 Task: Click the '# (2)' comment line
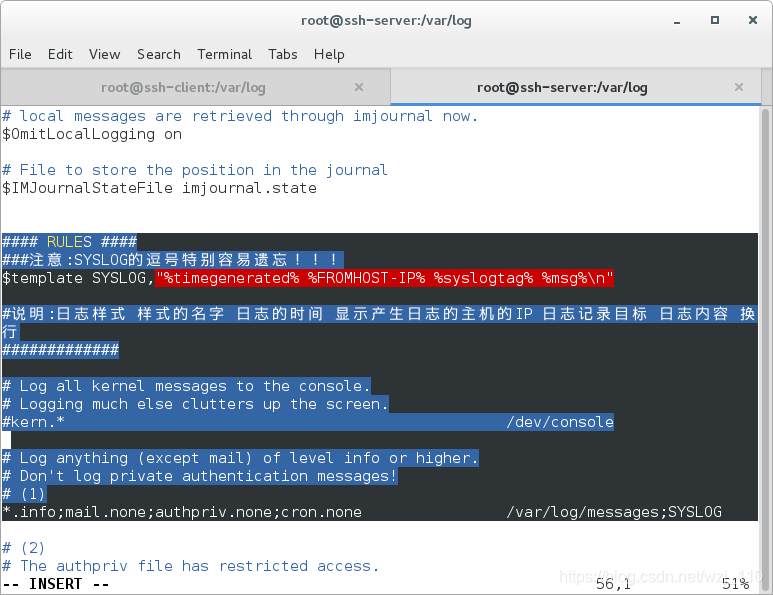24,548
